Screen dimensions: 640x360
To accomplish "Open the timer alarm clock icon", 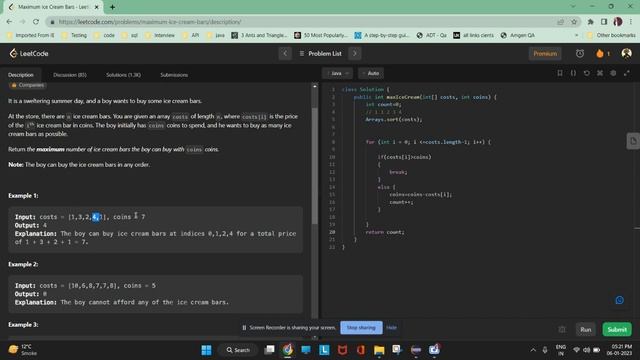I will pyautogui.click(x=580, y=53).
